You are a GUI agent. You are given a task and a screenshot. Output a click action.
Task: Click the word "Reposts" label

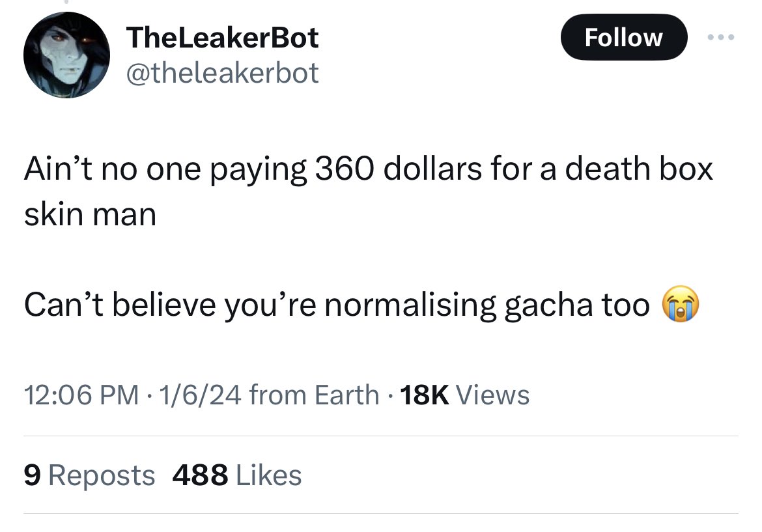point(102,475)
